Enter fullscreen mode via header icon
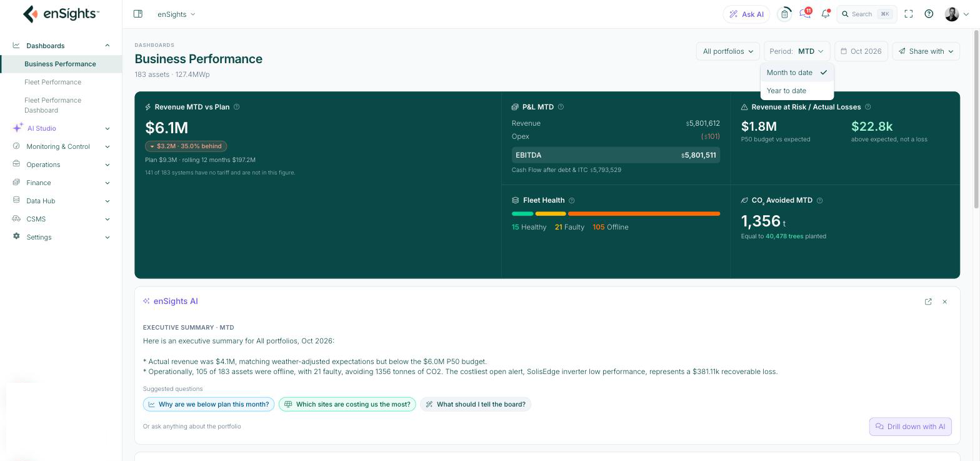Image resolution: width=980 pixels, height=461 pixels. click(x=909, y=14)
